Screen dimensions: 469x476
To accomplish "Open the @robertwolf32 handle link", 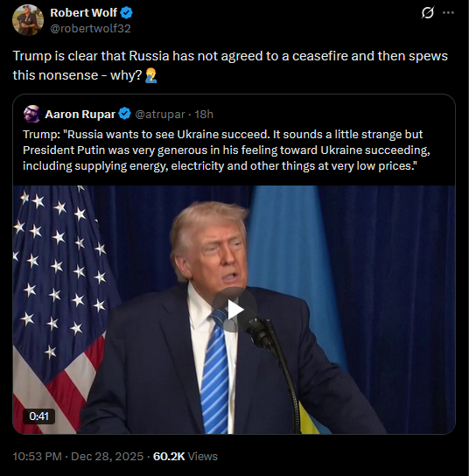I will click(90, 29).
